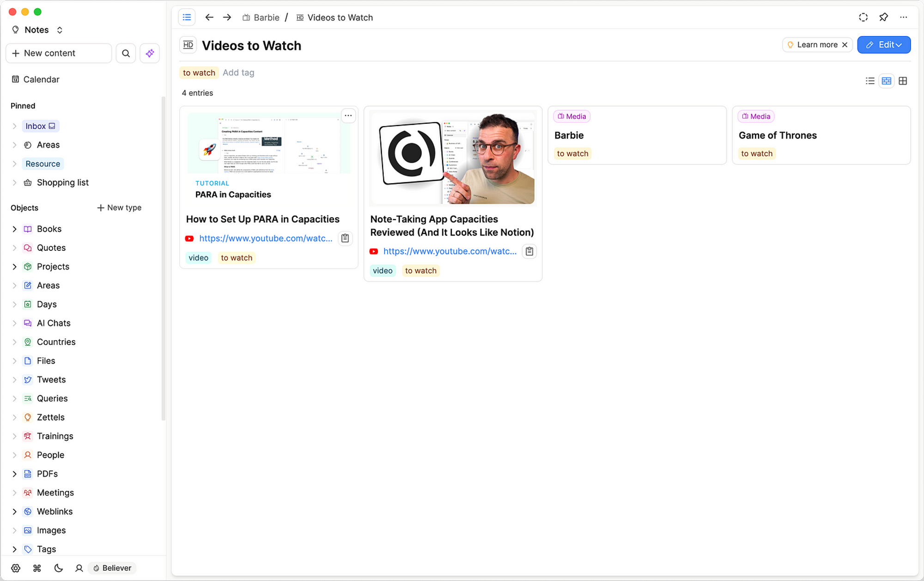Expand the Resource item chevron
Viewport: 924px width, 581px height.
(14, 164)
